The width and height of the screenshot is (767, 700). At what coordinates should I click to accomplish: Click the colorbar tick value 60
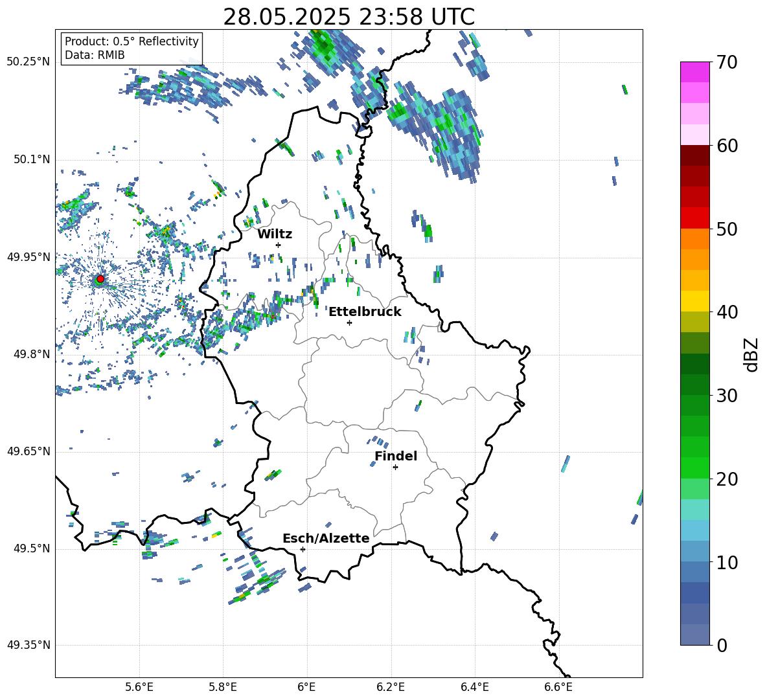(727, 146)
